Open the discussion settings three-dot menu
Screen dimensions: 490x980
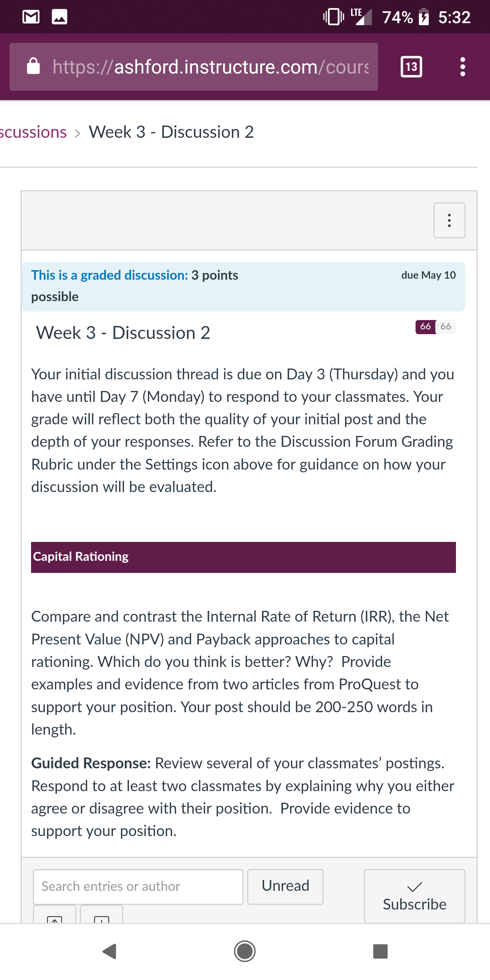tap(449, 220)
